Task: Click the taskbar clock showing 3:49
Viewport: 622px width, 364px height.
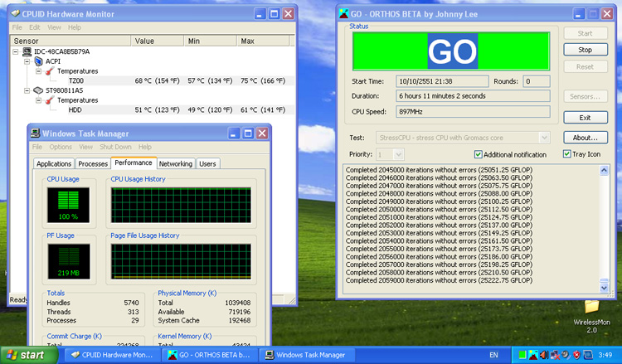Action: tap(605, 355)
